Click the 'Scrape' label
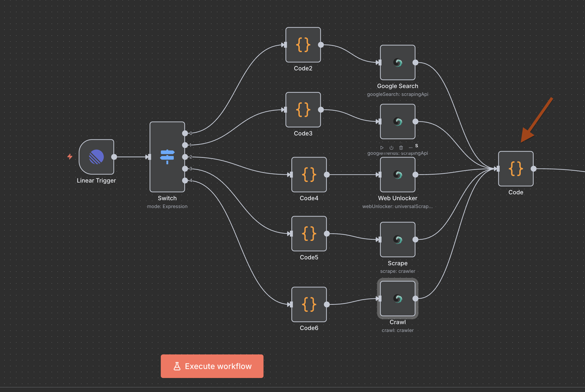Viewport: 585px width, 392px height. 398,263
